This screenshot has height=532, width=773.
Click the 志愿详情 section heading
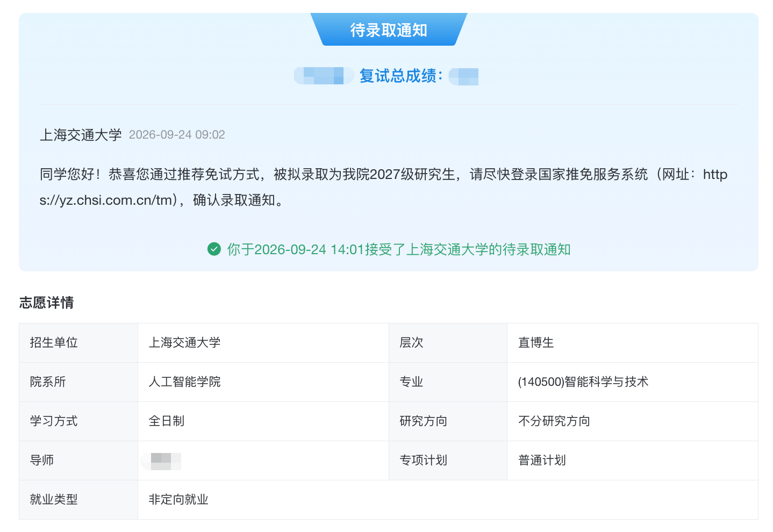[x=47, y=303]
